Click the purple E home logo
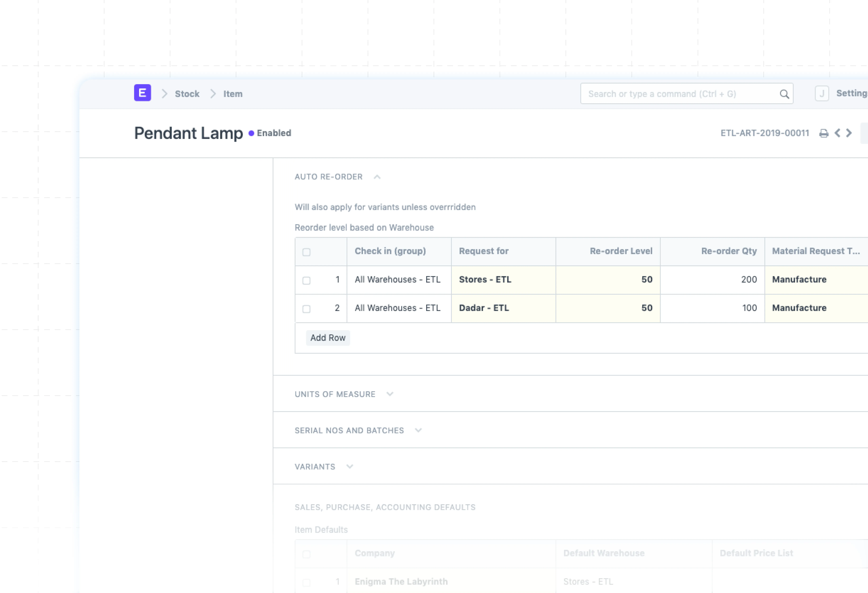The image size is (868, 593). point(142,93)
